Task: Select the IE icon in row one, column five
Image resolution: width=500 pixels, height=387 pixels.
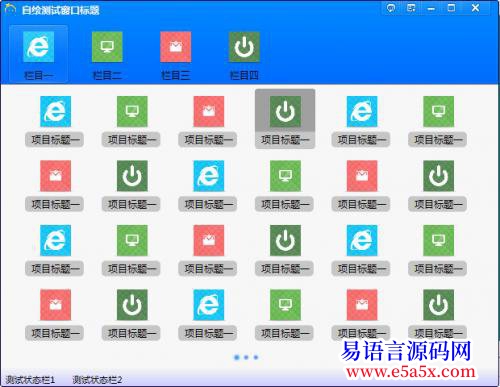Action: click(x=362, y=111)
